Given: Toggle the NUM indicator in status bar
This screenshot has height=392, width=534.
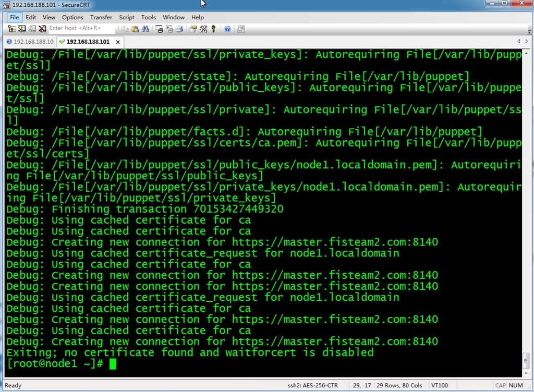Looking at the screenshot, I should click(x=515, y=385).
